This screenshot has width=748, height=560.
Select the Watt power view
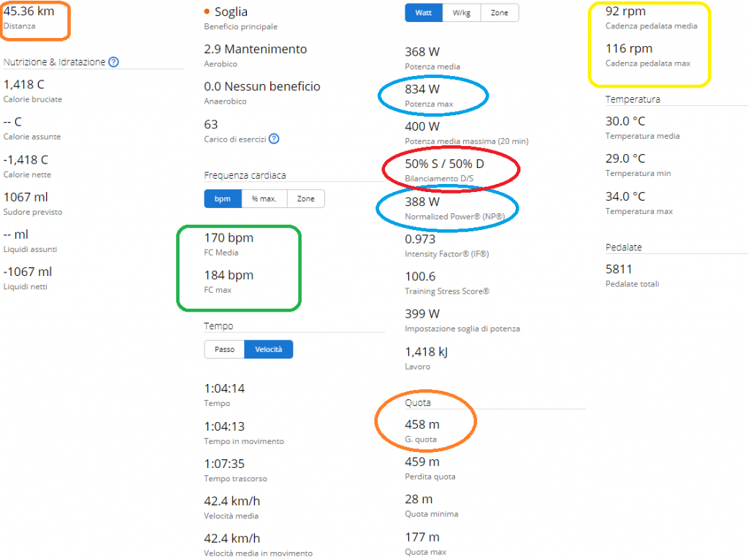tap(423, 13)
